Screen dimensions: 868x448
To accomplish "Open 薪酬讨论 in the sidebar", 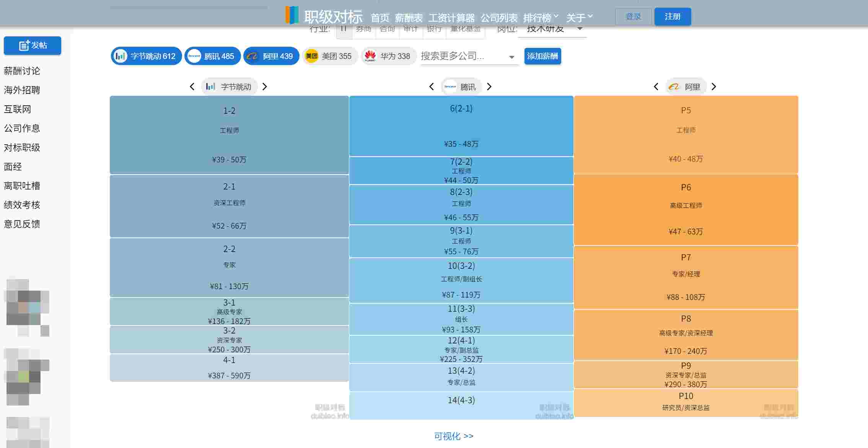I will [x=22, y=71].
